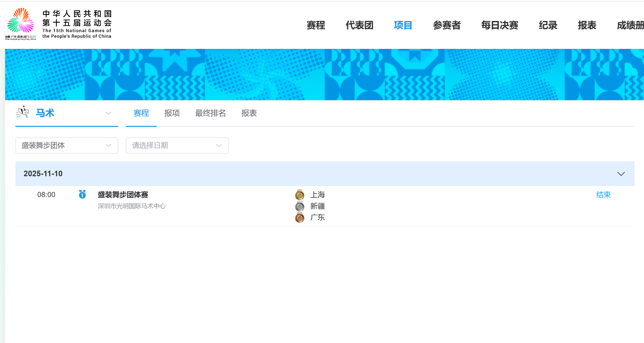Select the 赛程 sub-tab under 马术
The height and width of the screenshot is (343, 644).
[141, 113]
